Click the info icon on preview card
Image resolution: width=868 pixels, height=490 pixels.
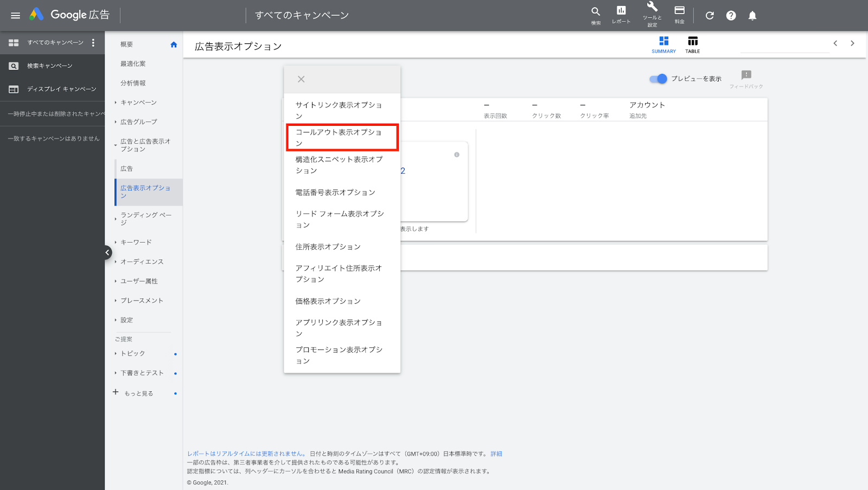point(457,155)
